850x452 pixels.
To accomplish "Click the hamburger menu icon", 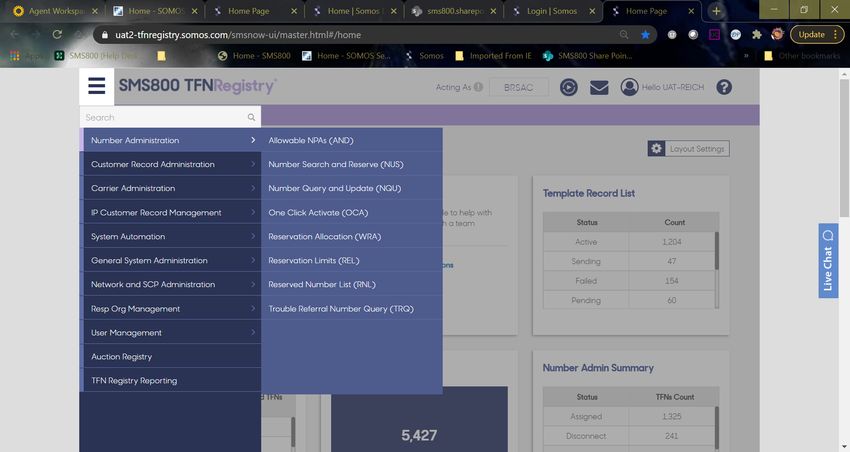I will click(x=97, y=86).
